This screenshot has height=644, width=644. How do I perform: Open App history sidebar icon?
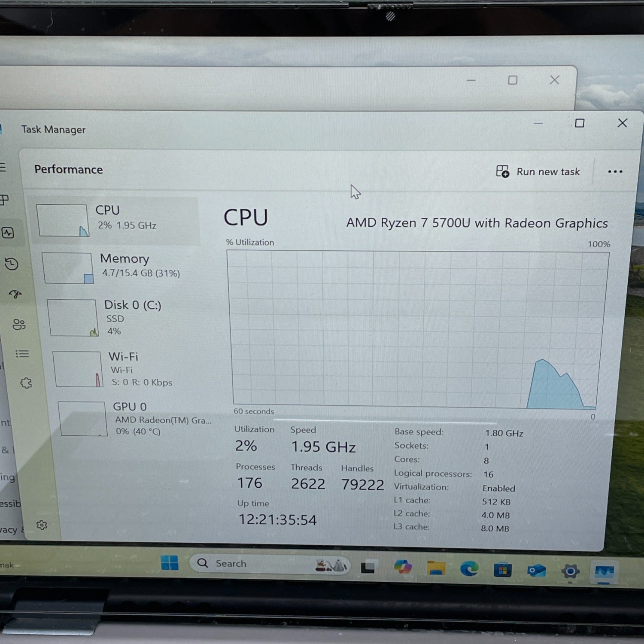click(x=12, y=264)
